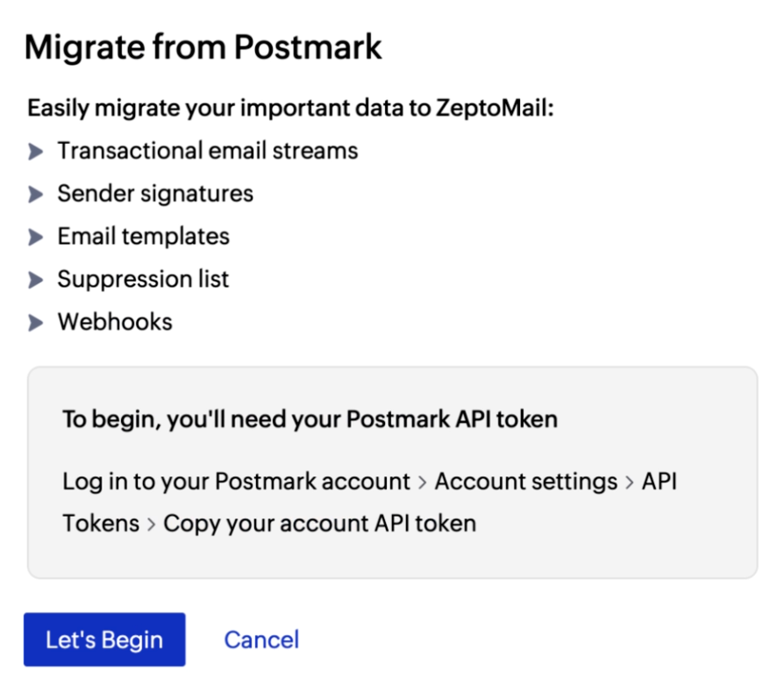784x686 pixels.
Task: Click the arrow icon beside Email templates
Action: 37,237
